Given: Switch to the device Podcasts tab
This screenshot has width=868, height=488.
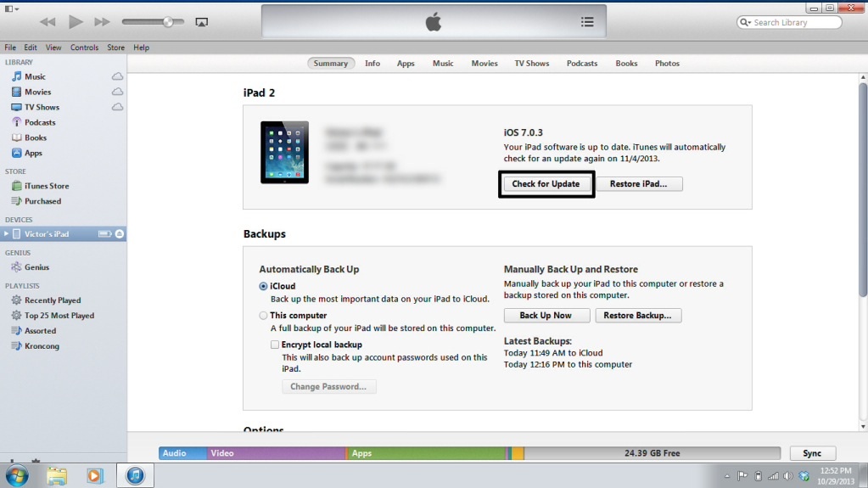Looking at the screenshot, I should click(x=582, y=63).
